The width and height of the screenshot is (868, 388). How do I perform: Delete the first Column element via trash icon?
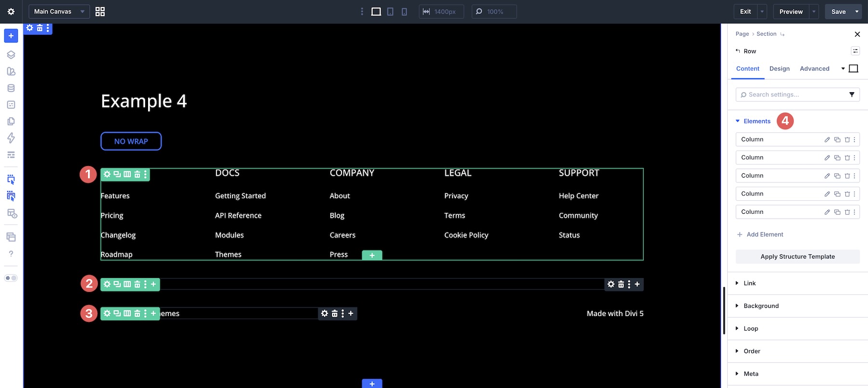[x=847, y=139]
